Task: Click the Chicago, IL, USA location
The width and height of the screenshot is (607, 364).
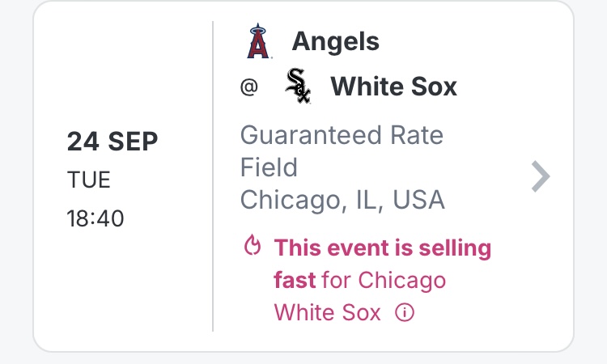Action: click(342, 199)
